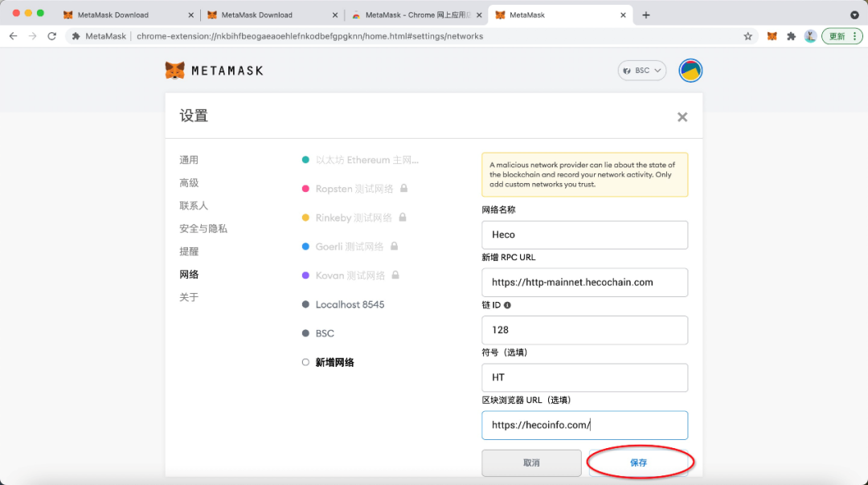Click the chain ID info icon
Viewport: 868px width, 485px height.
point(507,305)
